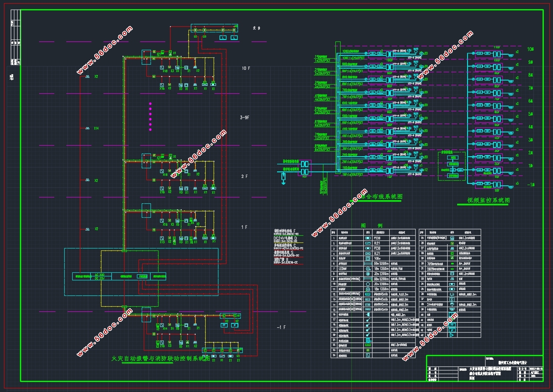The image size is (553, 392).
Task: Click the 火灾自动报警与消防联动控制系统图 title
Action: coord(161,359)
